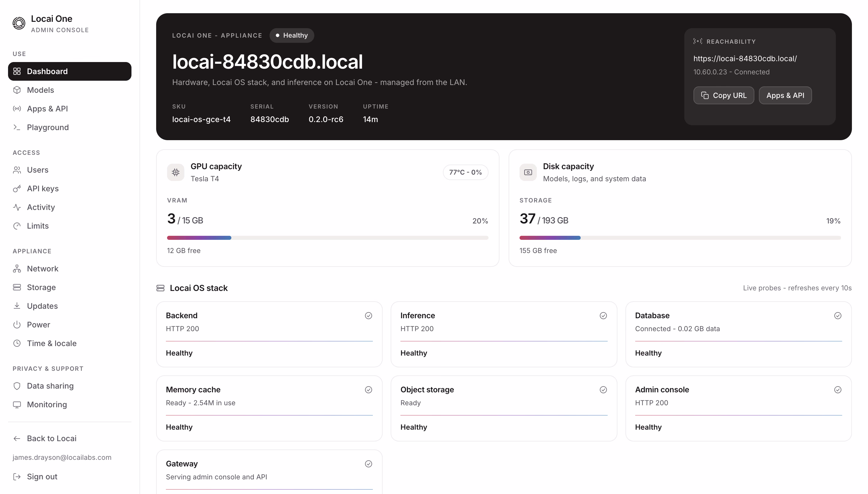Click james.drayson@locailabs.com account text
The image size is (868, 494).
click(x=62, y=457)
